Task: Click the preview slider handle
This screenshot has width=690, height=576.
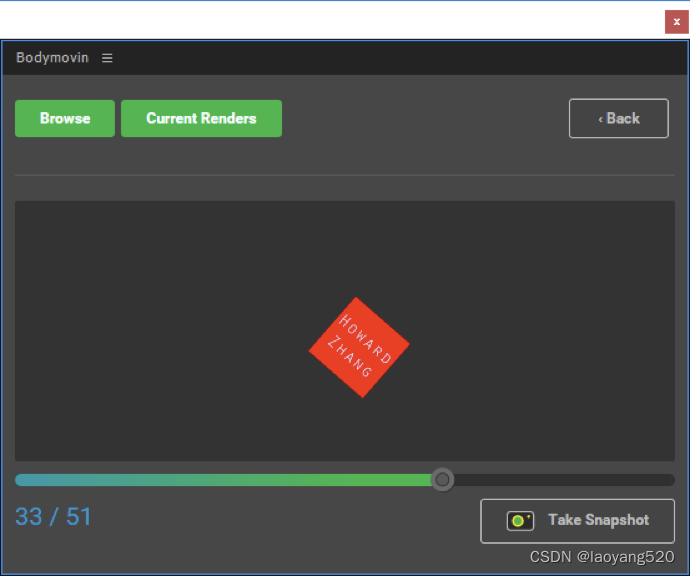Action: [x=442, y=480]
